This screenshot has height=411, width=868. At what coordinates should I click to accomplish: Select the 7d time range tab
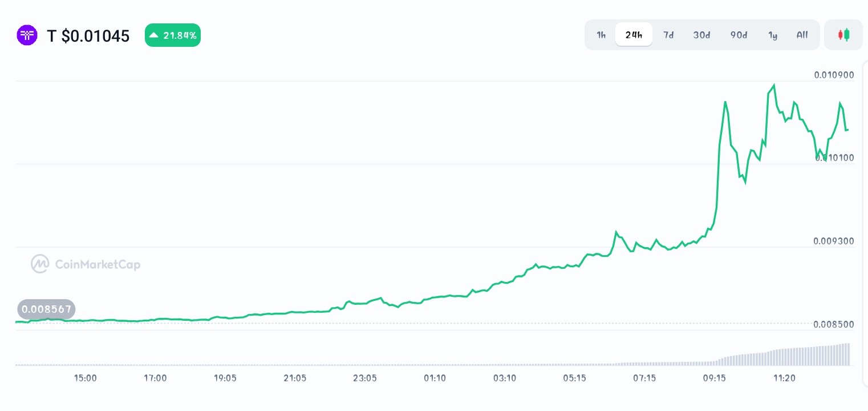tap(668, 35)
